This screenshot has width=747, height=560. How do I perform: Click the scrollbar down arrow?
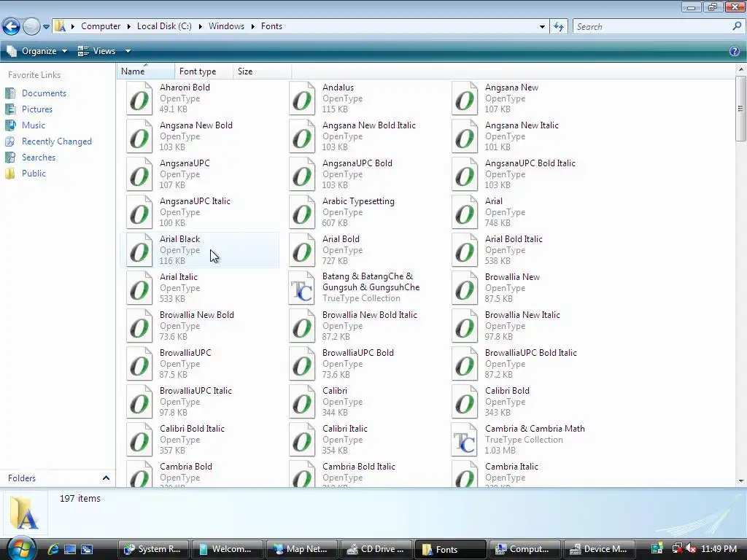(x=741, y=481)
